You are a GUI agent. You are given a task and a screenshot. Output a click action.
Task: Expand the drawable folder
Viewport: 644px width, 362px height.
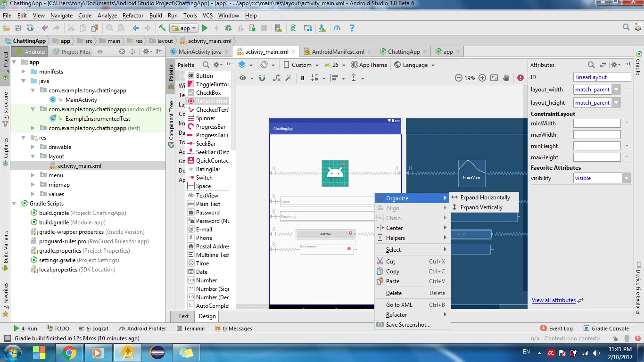click(x=33, y=147)
